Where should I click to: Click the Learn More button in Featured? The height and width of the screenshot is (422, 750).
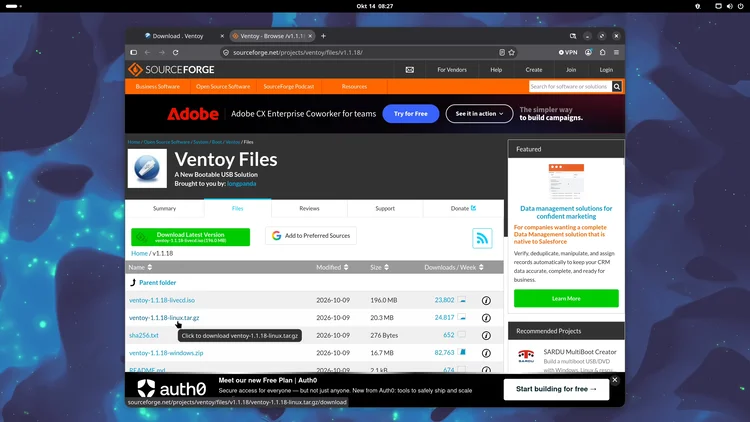[566, 299]
